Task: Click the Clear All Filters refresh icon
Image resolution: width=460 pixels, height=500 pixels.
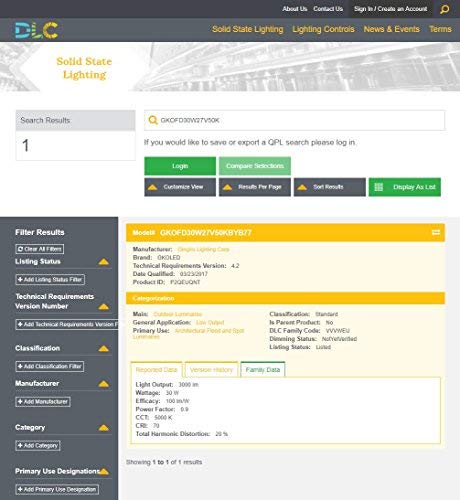Action: [20, 249]
